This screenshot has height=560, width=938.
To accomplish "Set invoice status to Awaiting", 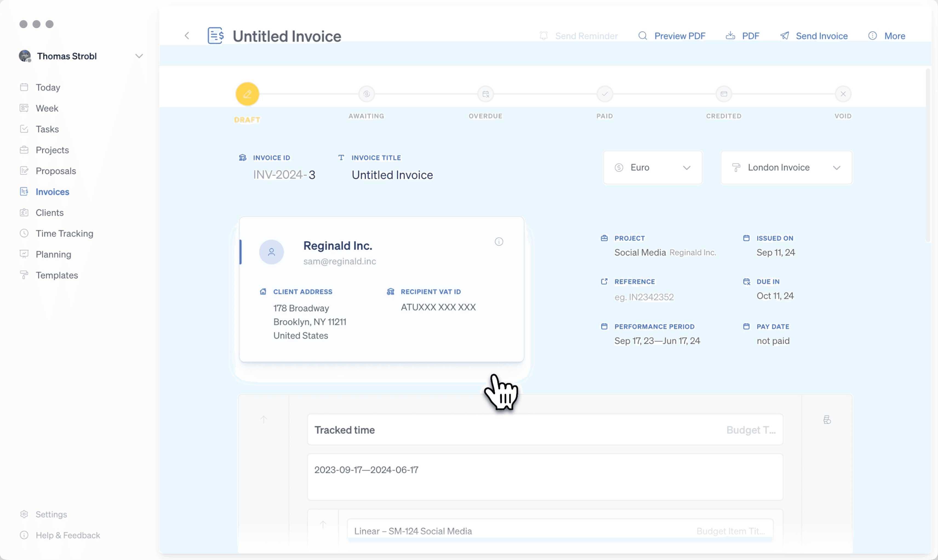I will click(366, 94).
